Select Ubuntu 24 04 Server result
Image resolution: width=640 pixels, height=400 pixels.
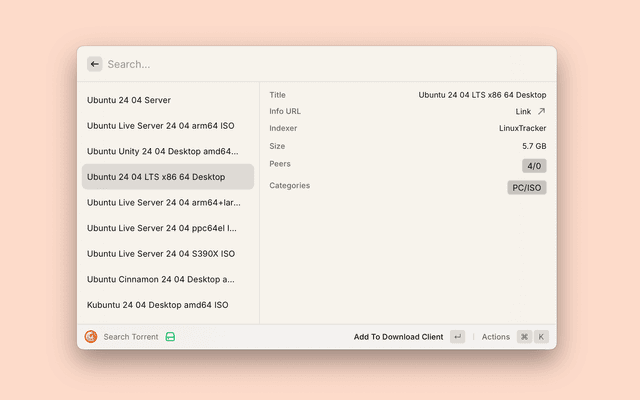[167, 100]
